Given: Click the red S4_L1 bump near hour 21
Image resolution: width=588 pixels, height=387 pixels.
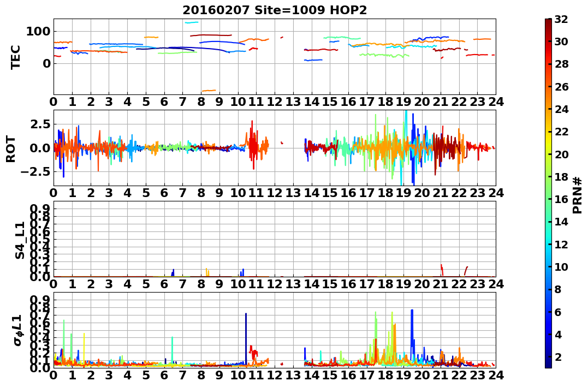Looking at the screenshot, I should coord(442,270).
